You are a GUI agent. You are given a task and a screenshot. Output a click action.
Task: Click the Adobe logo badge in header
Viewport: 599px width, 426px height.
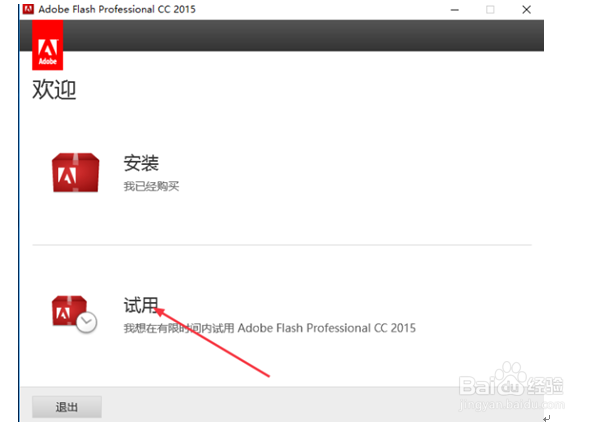pyautogui.click(x=48, y=45)
